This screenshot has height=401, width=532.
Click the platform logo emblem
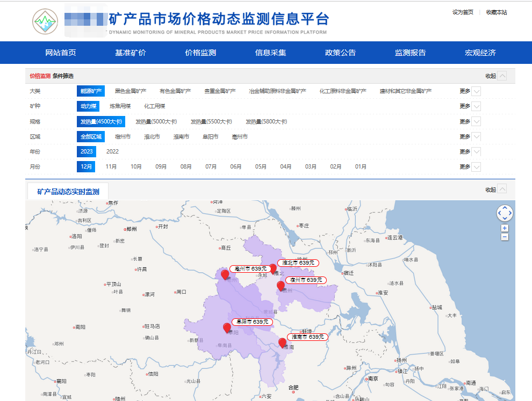pyautogui.click(x=45, y=21)
